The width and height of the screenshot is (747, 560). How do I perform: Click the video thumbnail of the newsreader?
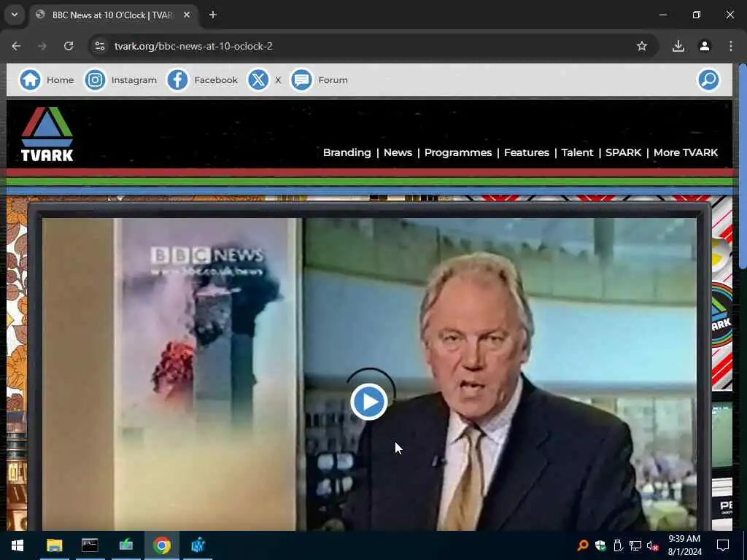point(369,374)
